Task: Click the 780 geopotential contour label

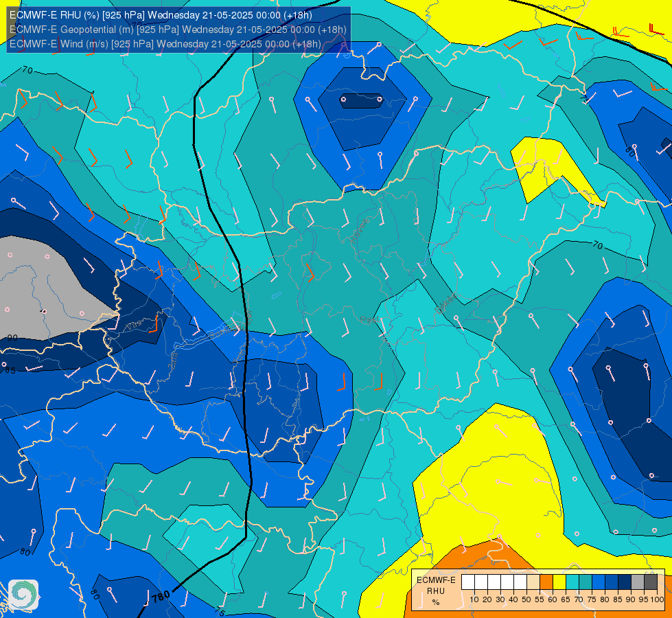Action: [x=161, y=597]
